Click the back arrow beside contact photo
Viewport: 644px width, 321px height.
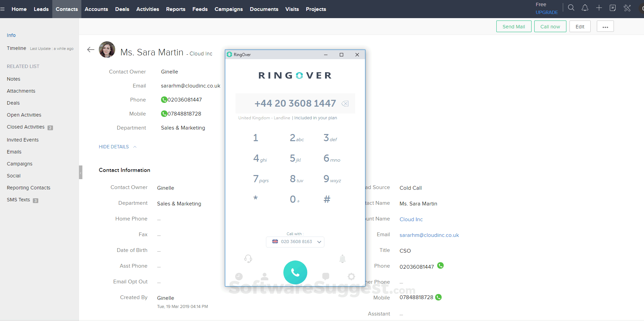[91, 50]
